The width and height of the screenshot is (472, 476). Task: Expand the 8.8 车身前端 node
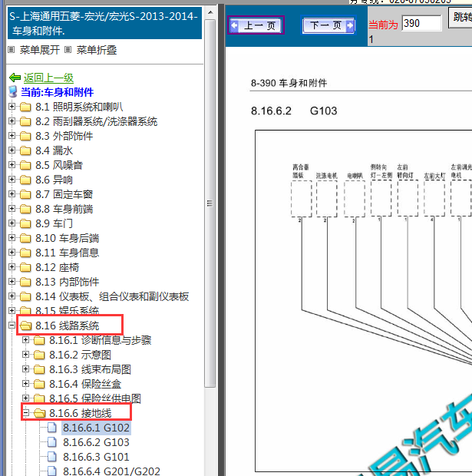click(12, 209)
